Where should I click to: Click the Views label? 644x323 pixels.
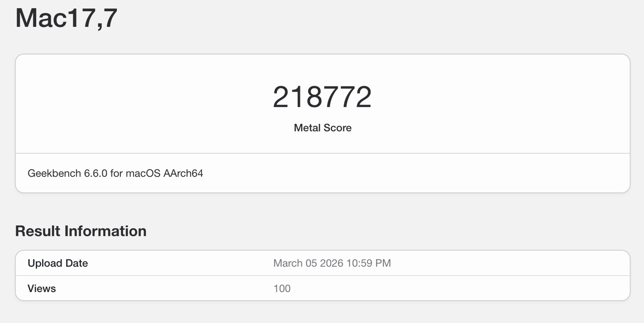pos(42,289)
